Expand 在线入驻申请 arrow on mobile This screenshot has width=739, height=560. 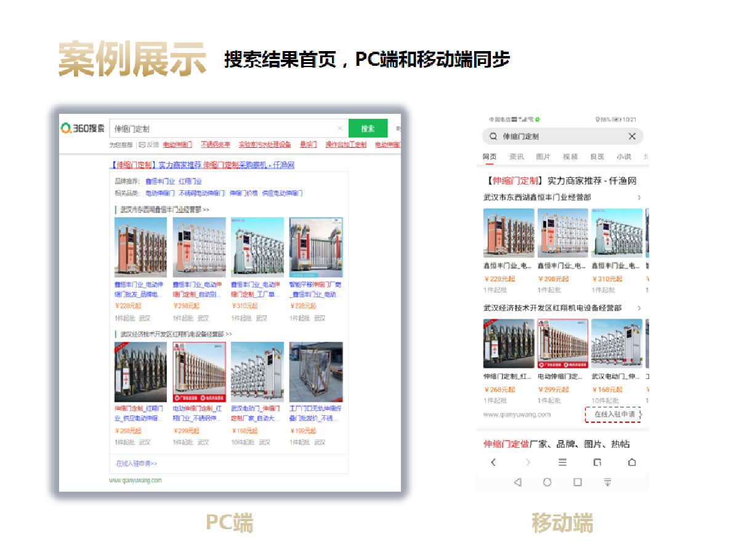tap(640, 415)
